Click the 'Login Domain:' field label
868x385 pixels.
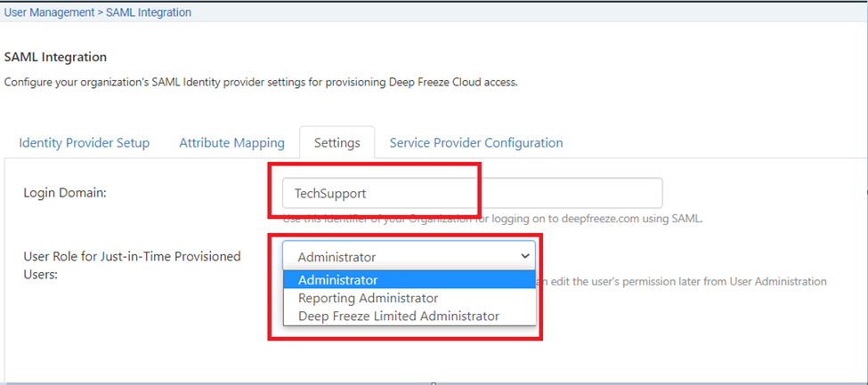click(65, 193)
